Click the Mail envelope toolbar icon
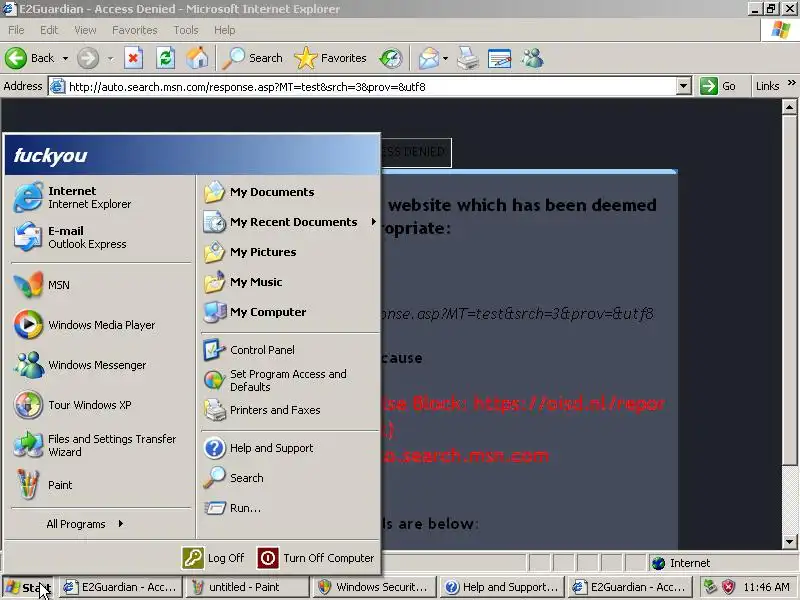 (429, 58)
